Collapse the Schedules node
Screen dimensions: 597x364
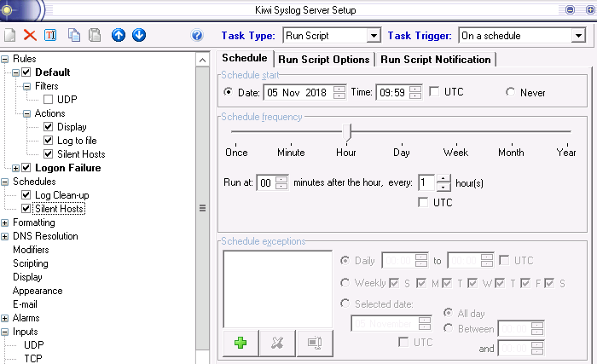coord(4,182)
